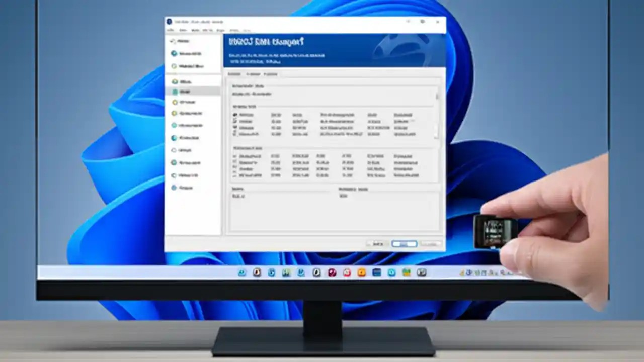Check the first drive in the disk list

coord(234,115)
